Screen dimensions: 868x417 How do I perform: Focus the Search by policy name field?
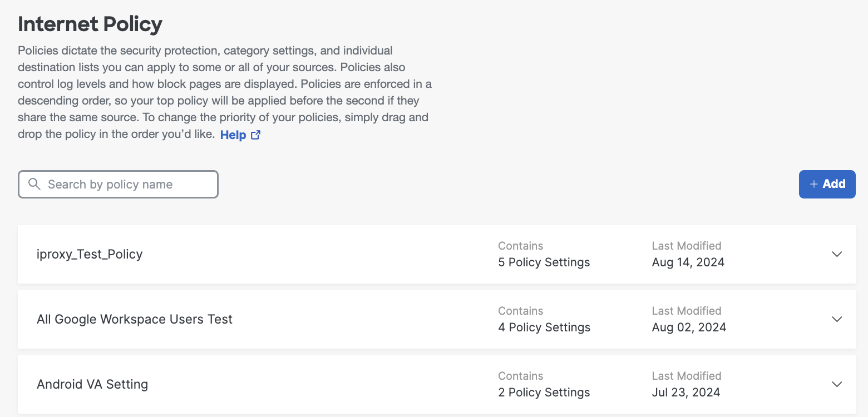coord(128,185)
